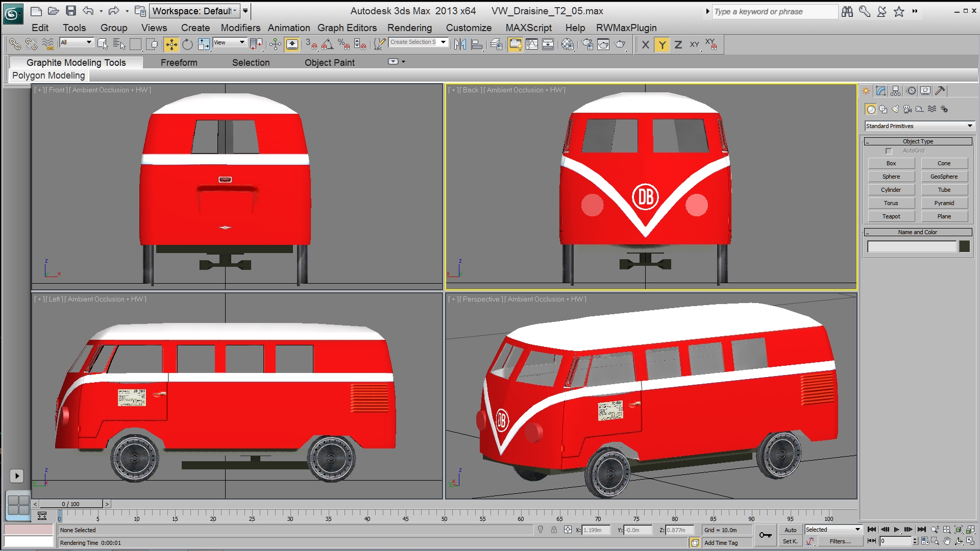Image resolution: width=980 pixels, height=551 pixels.
Task: Click the Teapot primitive button
Action: click(891, 216)
